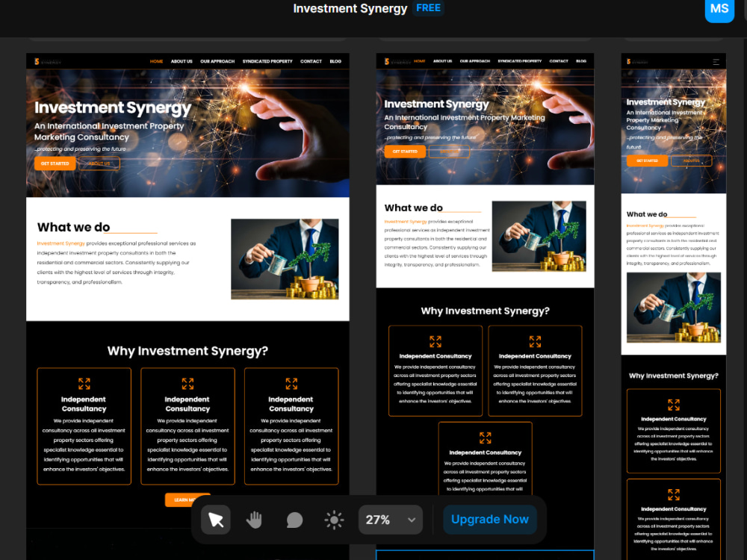
Task: Click expand icon in tablet bottom centered card
Action: [485, 438]
